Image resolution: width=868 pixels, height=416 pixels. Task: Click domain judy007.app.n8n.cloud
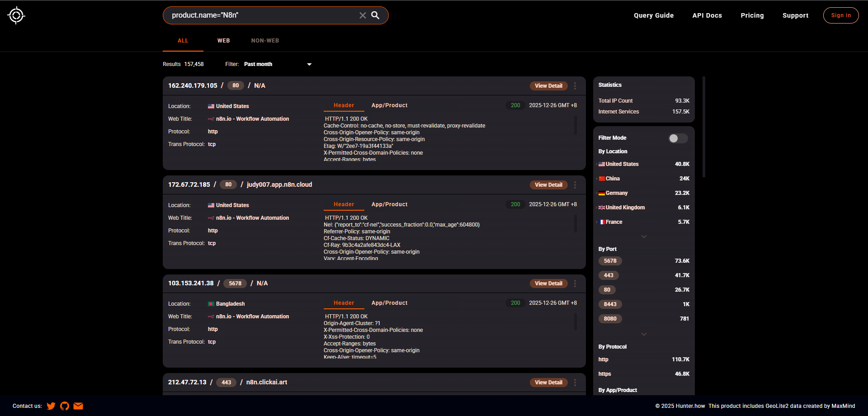pos(279,184)
